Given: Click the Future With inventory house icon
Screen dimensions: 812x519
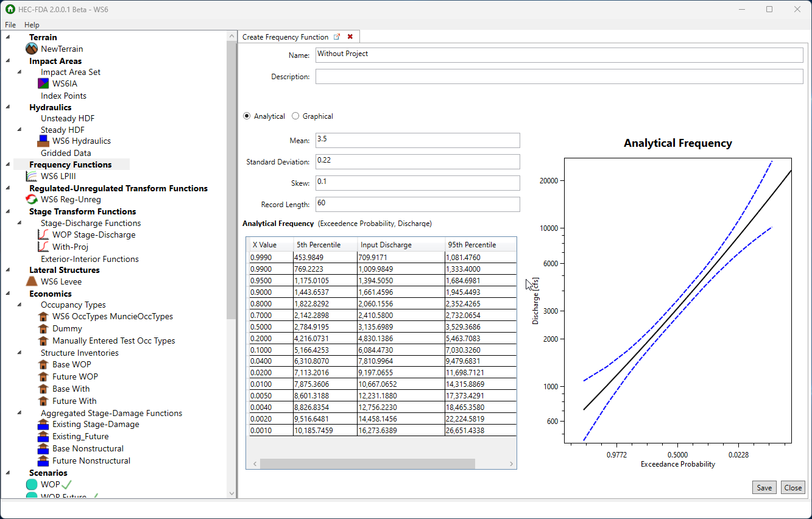Looking at the screenshot, I should pos(43,401).
